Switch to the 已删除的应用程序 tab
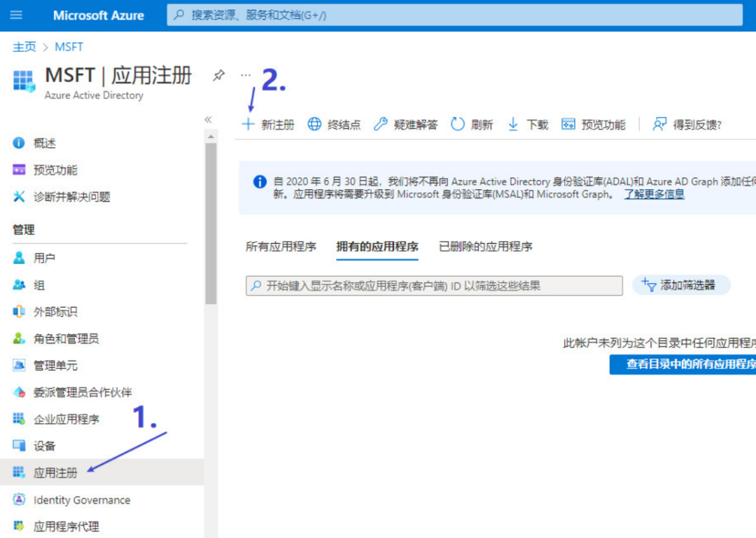The width and height of the screenshot is (756, 538). point(486,246)
